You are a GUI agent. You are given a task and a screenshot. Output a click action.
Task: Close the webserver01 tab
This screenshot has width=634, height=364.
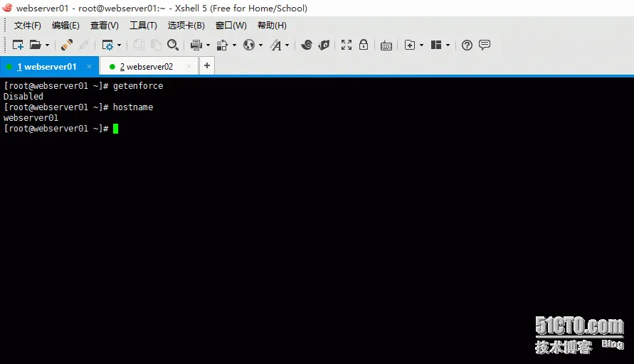point(90,66)
